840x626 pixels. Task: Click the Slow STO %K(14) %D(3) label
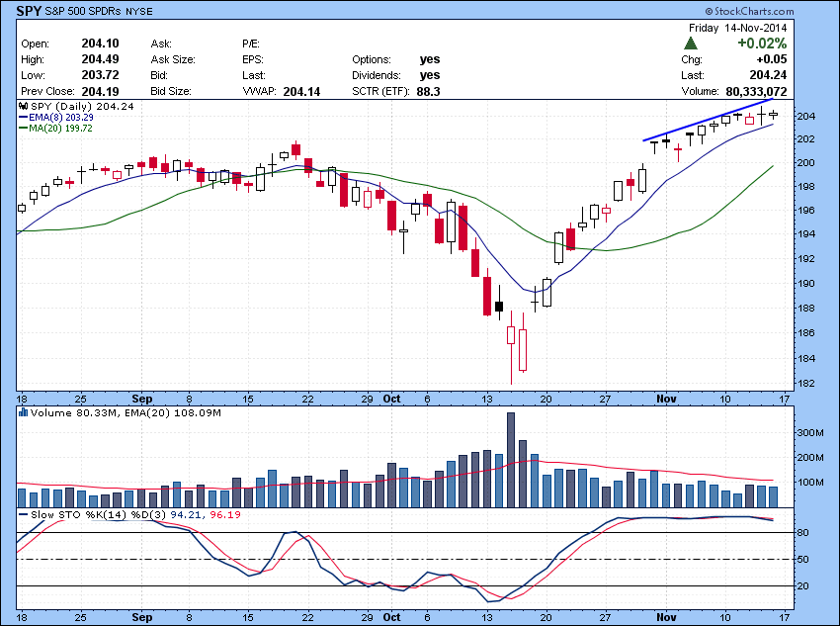[x=99, y=514]
